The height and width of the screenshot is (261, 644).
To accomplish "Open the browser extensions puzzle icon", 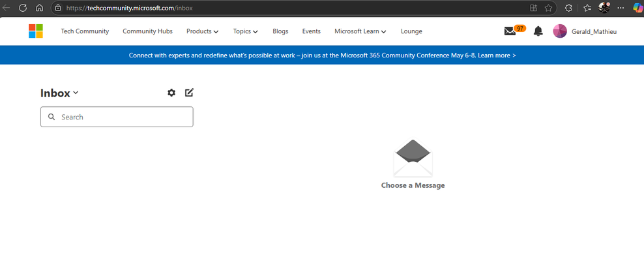I will coord(569,8).
